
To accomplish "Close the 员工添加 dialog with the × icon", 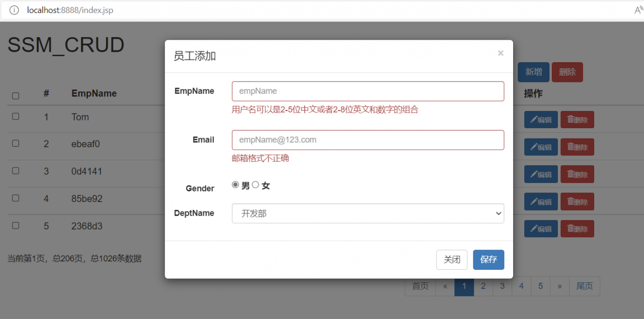I will click(501, 53).
